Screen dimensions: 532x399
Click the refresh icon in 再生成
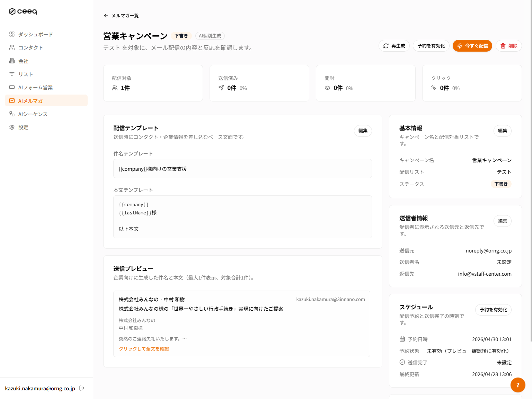(x=386, y=46)
